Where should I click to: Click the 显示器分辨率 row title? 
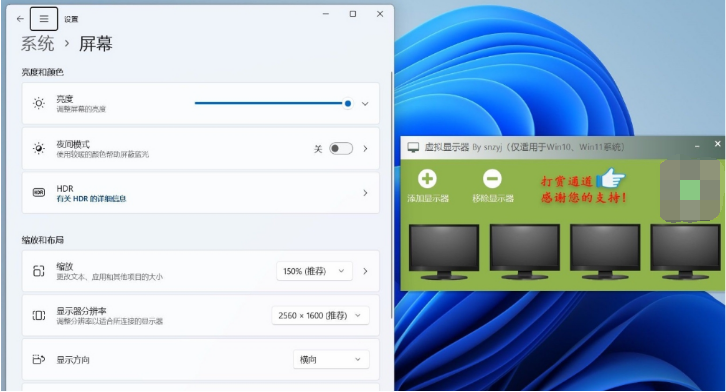pyautogui.click(x=81, y=311)
